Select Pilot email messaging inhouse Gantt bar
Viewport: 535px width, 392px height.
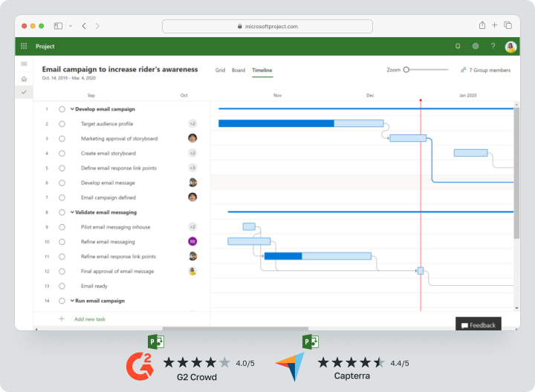249,226
